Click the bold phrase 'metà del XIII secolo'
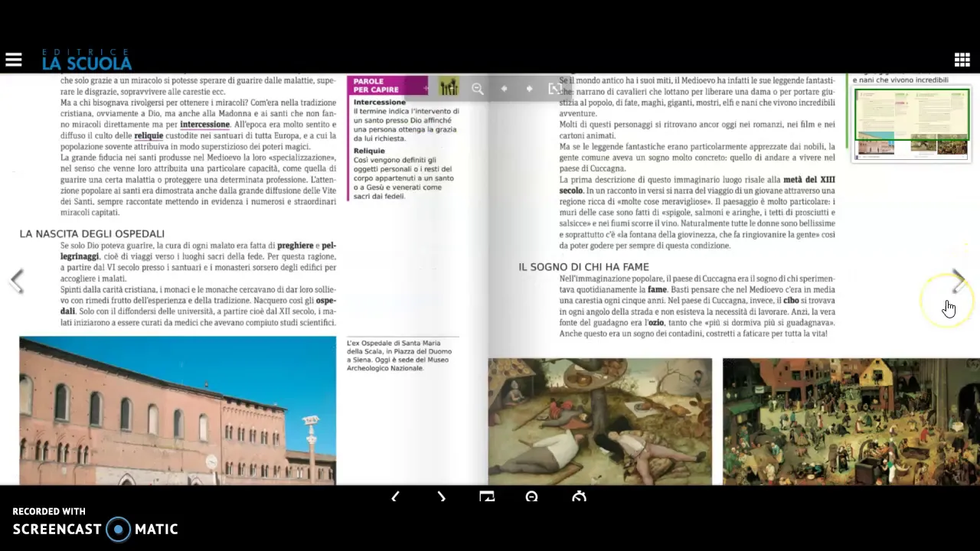The height and width of the screenshot is (551, 980). coord(697,184)
